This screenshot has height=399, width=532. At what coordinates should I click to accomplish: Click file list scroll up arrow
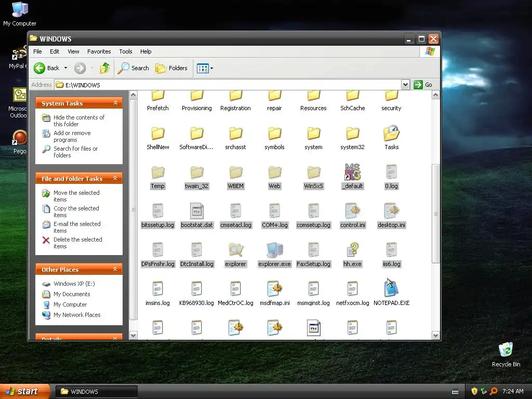436,95
